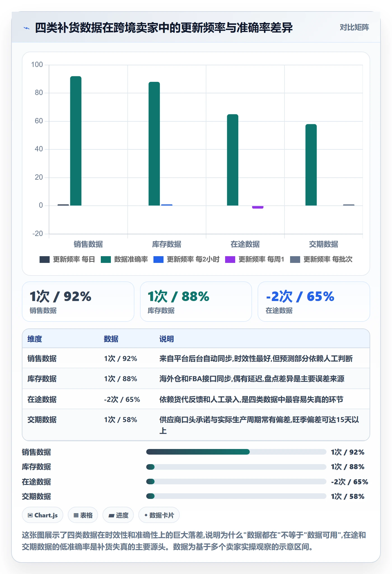
Task: Click the green 交期数据 accuracy bar in chart
Action: click(311, 165)
